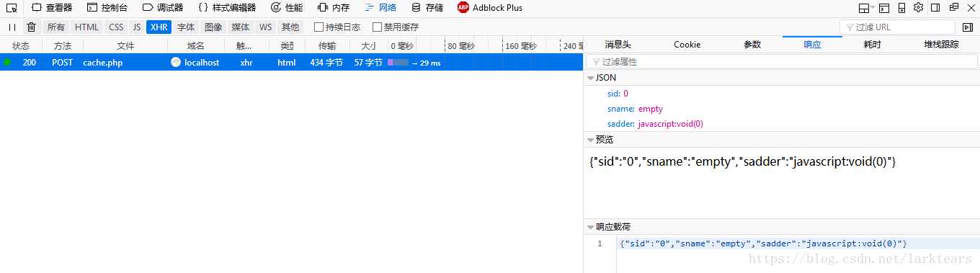
Task: Expand the frame layout dropdown arrow
Action: coord(873,8)
